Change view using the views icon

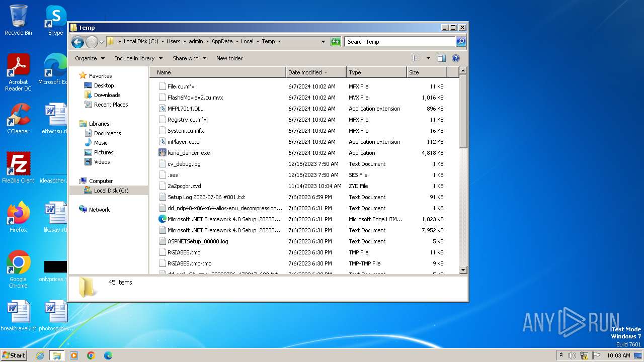tap(416, 58)
